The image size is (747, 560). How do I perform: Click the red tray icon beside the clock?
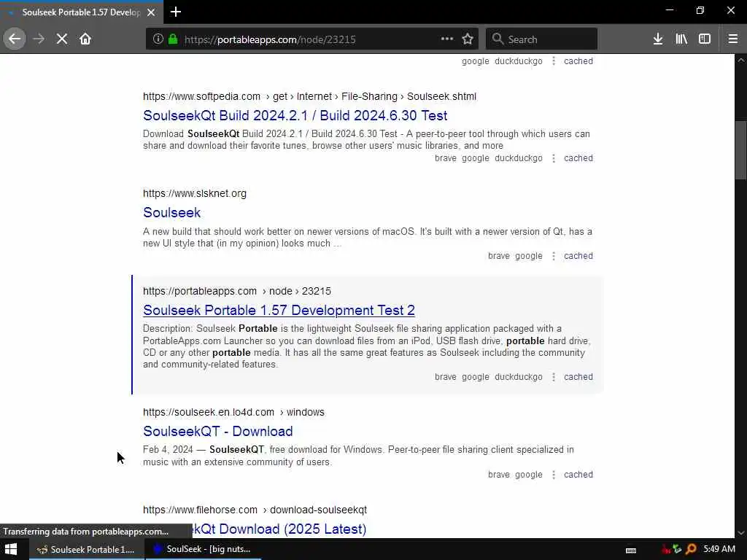[666, 549]
